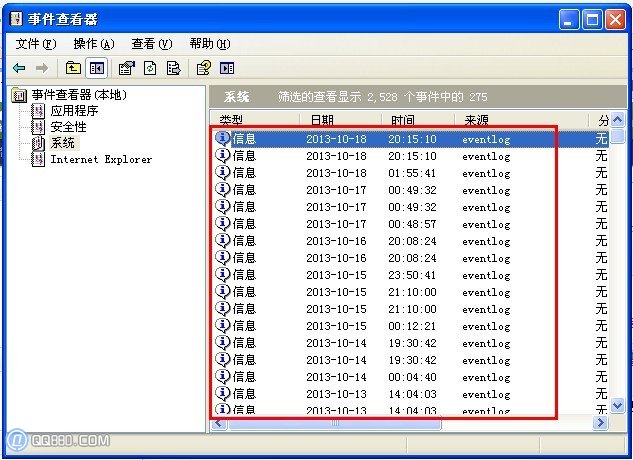Click the vertical scrollbar thumb
Image resolution: width=633 pixels, height=460 pixels.
point(618,135)
